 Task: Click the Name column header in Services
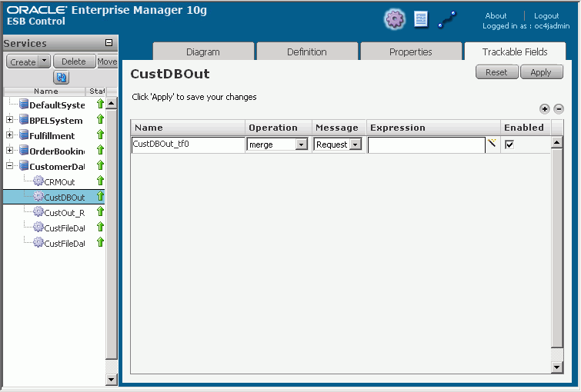46,91
